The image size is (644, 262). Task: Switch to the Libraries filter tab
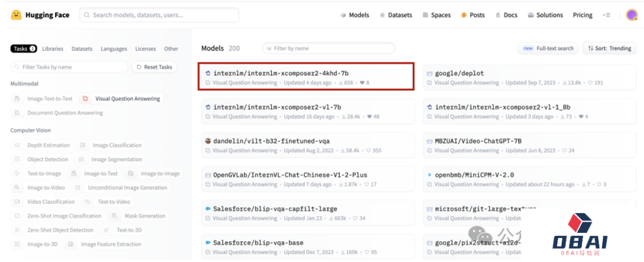[53, 49]
